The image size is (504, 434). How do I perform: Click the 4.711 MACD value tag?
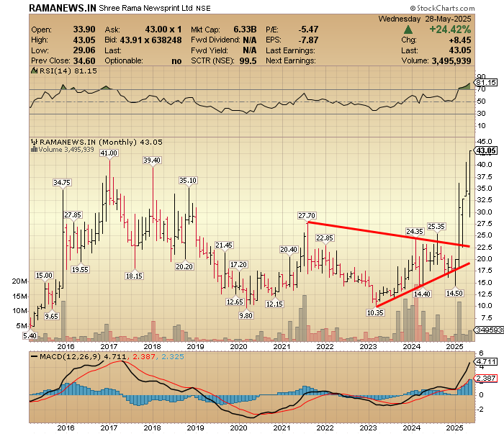click(x=486, y=362)
